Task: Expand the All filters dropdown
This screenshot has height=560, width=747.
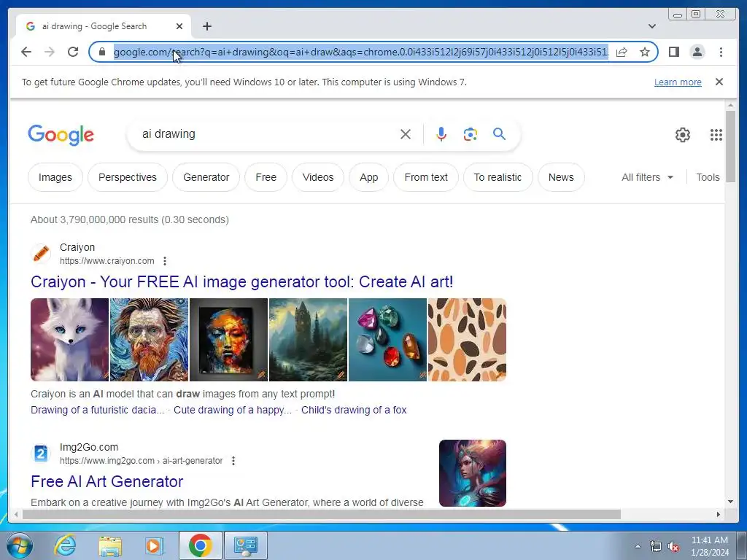Action: (648, 177)
